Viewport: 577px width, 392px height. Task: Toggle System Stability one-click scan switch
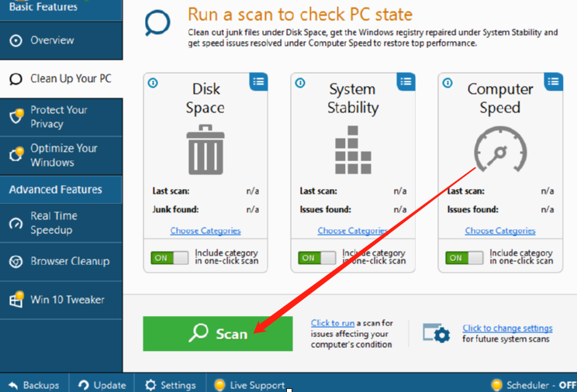317,258
